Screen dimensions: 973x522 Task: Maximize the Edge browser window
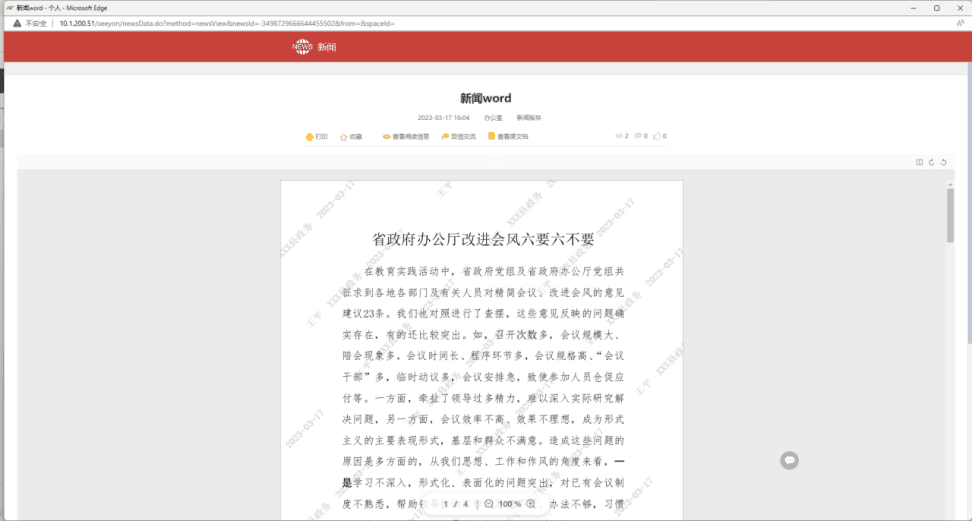click(936, 8)
